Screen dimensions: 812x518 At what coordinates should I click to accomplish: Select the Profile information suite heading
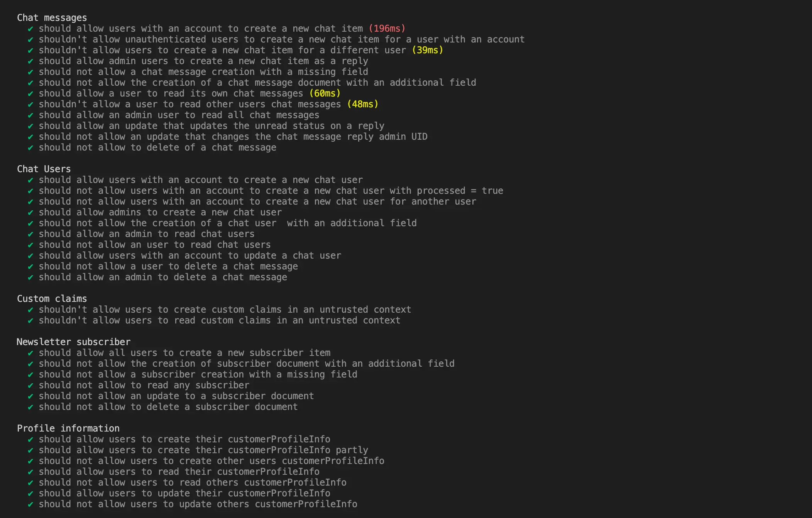point(68,428)
